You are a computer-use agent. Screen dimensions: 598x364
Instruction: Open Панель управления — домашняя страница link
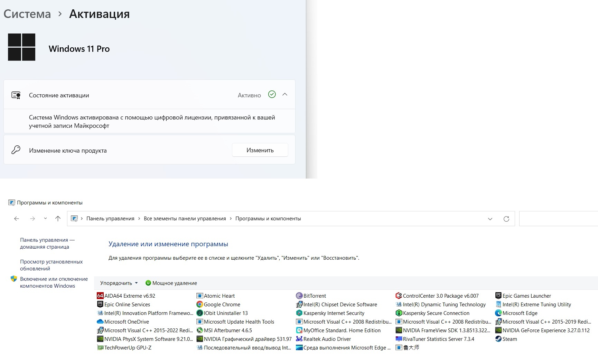[x=47, y=243]
